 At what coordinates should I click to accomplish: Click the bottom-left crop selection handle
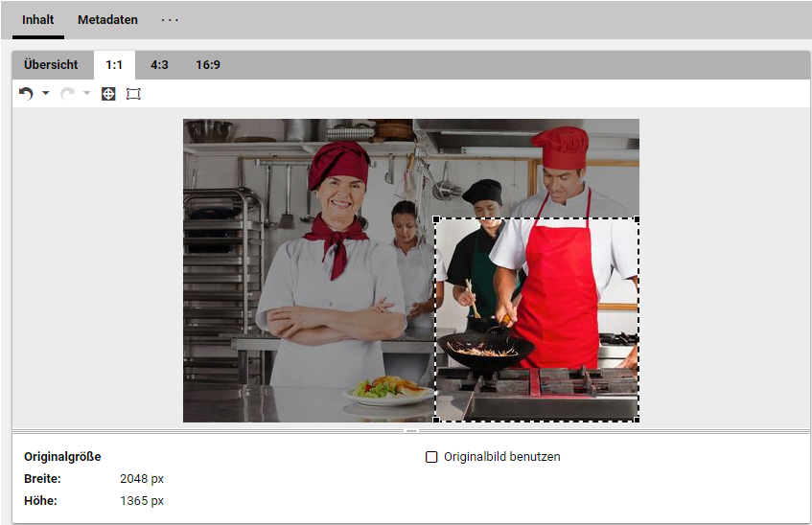coord(436,420)
